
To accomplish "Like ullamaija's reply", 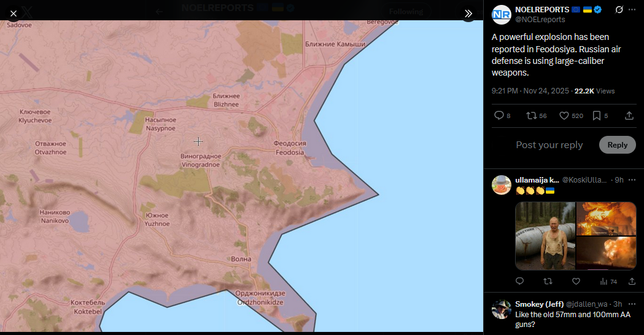I will [576, 281].
